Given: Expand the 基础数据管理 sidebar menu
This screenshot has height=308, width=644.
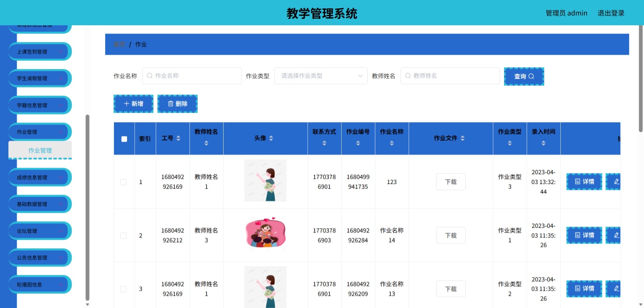Looking at the screenshot, I should pyautogui.click(x=40, y=204).
